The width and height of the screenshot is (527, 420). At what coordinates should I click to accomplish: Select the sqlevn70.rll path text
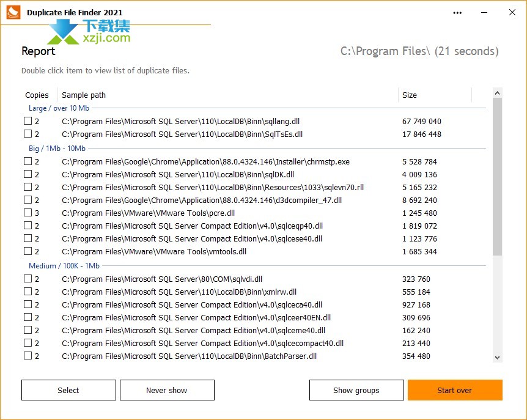click(x=213, y=187)
